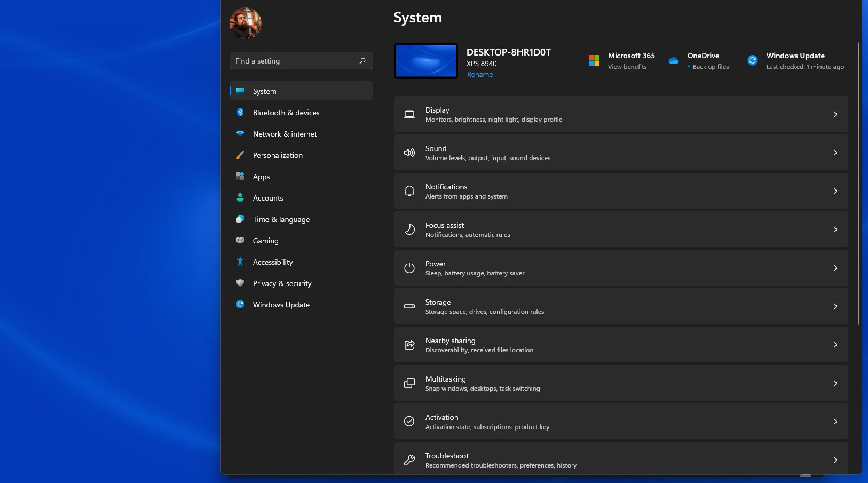
Task: Click the Personalization paintbrush icon
Action: click(x=240, y=155)
